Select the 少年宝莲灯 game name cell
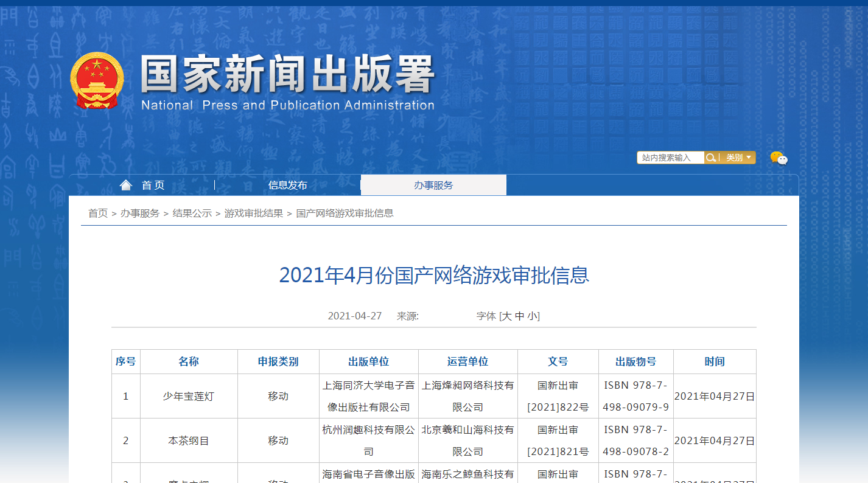Screen dimensions: 868x483 [x=189, y=396]
